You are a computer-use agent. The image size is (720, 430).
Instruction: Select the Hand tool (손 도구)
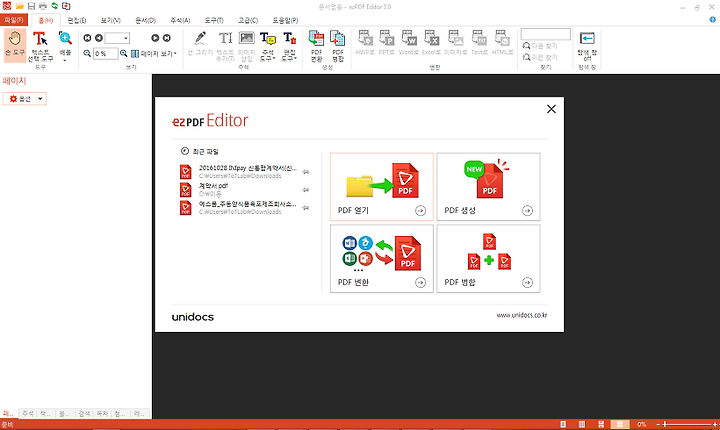(x=15, y=44)
